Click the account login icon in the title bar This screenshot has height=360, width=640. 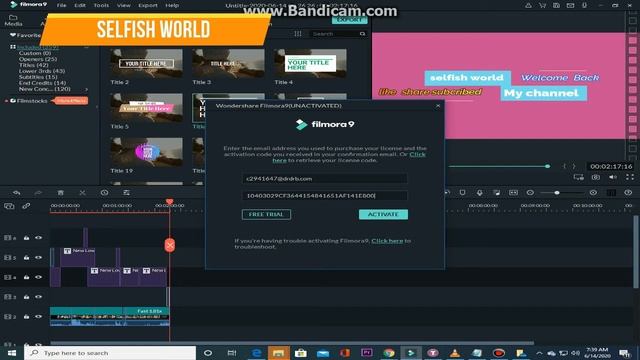tap(528, 5)
